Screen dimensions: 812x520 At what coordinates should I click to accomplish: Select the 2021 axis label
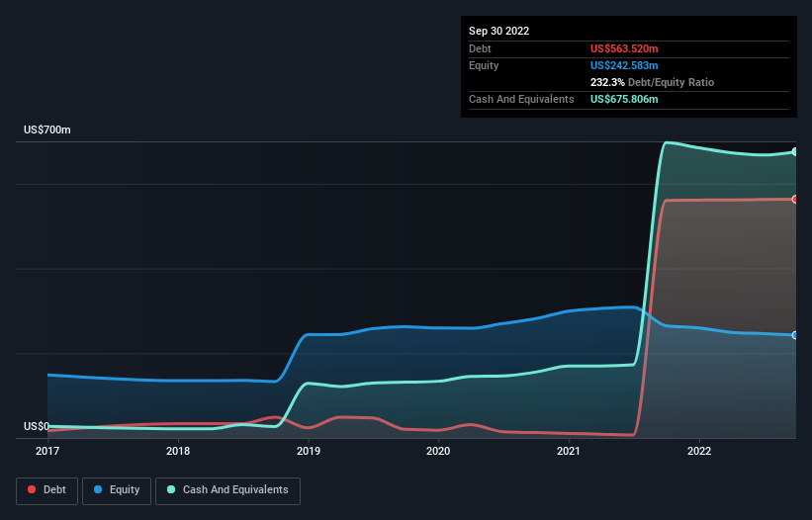569,451
